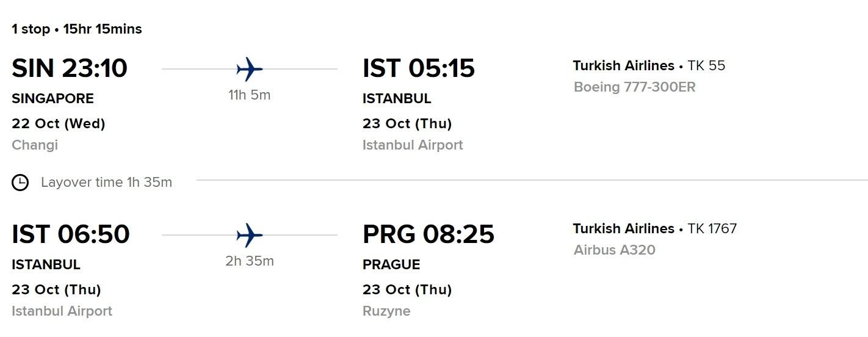Click the 2h 35m flight duration
The image size is (868, 337).
pyautogui.click(x=250, y=261)
